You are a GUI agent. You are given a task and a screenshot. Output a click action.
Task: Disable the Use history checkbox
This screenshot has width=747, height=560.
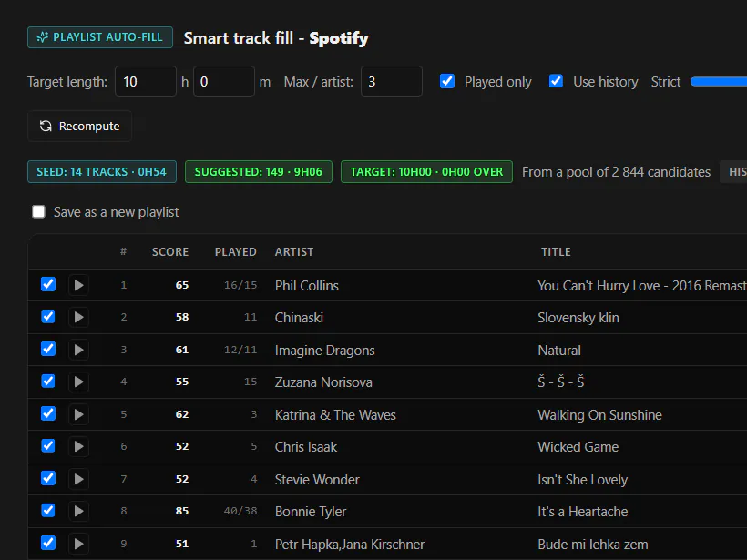tap(556, 81)
